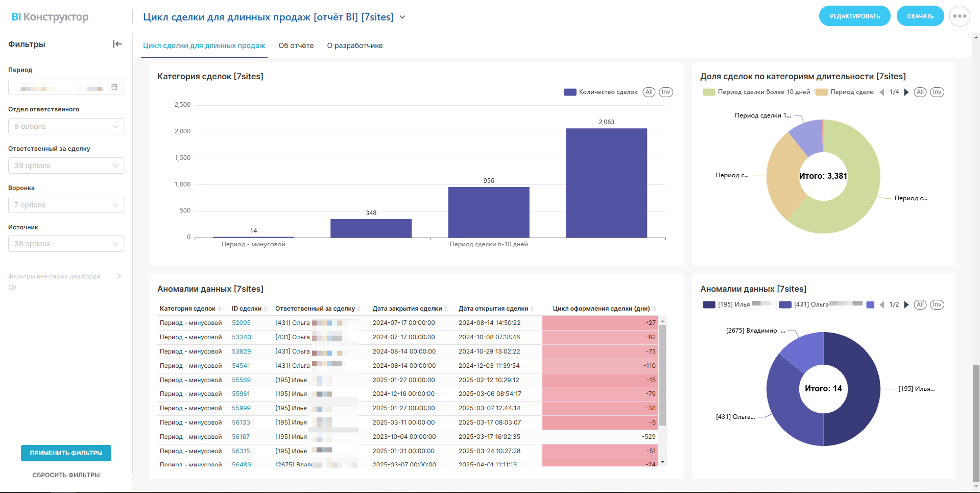Switch to the Об отчёте tab

pos(296,46)
